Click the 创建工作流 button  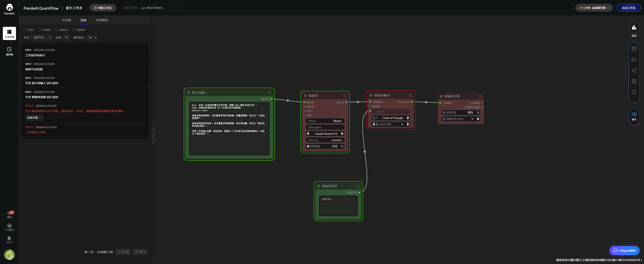(x=103, y=8)
